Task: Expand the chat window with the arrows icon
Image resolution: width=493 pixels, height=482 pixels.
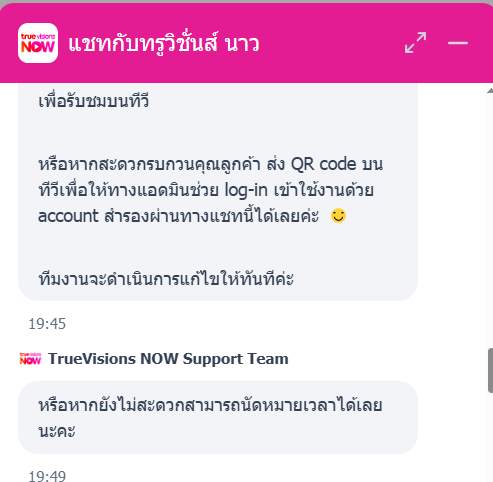Action: point(415,43)
